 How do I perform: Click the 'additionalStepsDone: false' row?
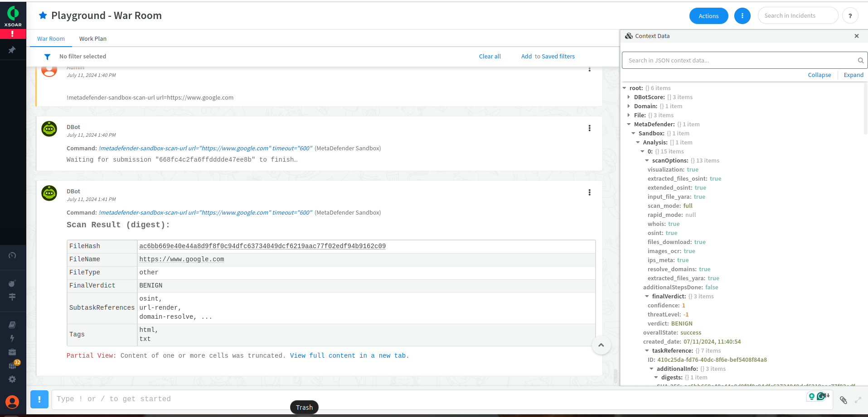[681, 288]
